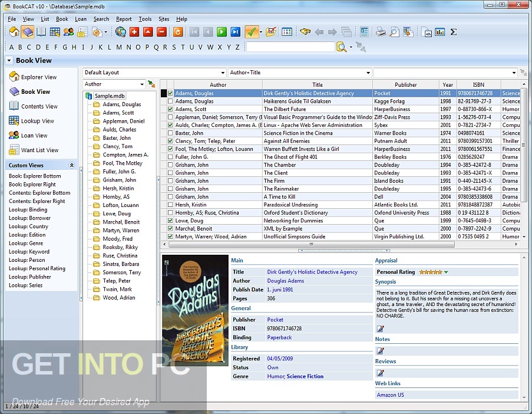The height and width of the screenshot is (414, 532).
Task: Open the Report menu
Action: [124, 19]
